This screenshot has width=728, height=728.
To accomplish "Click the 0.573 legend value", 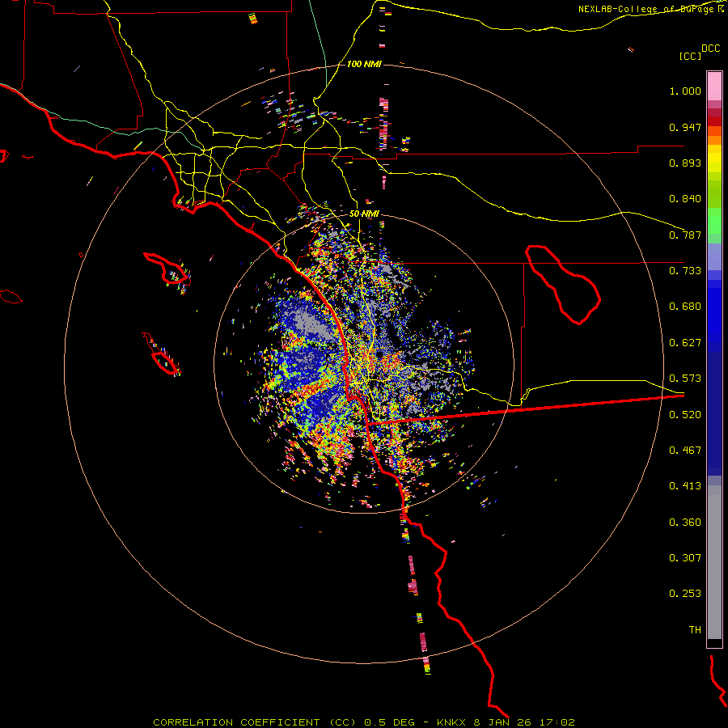I will pyautogui.click(x=685, y=379).
